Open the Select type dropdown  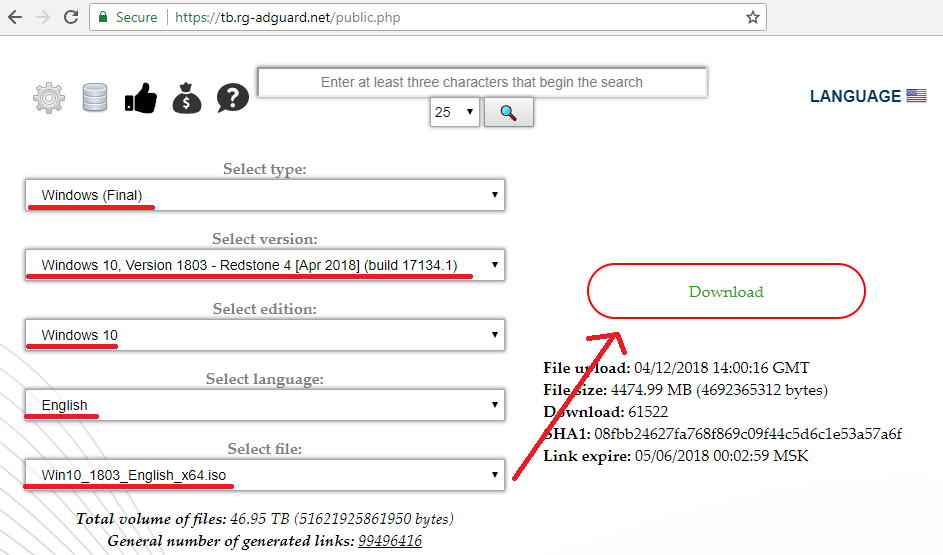pyautogui.click(x=265, y=195)
